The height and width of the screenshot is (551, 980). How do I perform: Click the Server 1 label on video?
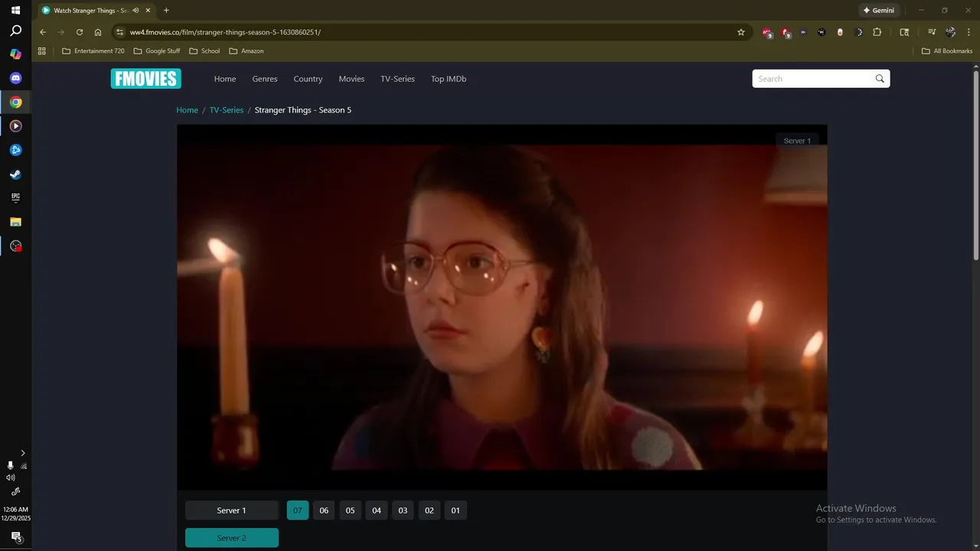coord(797,141)
